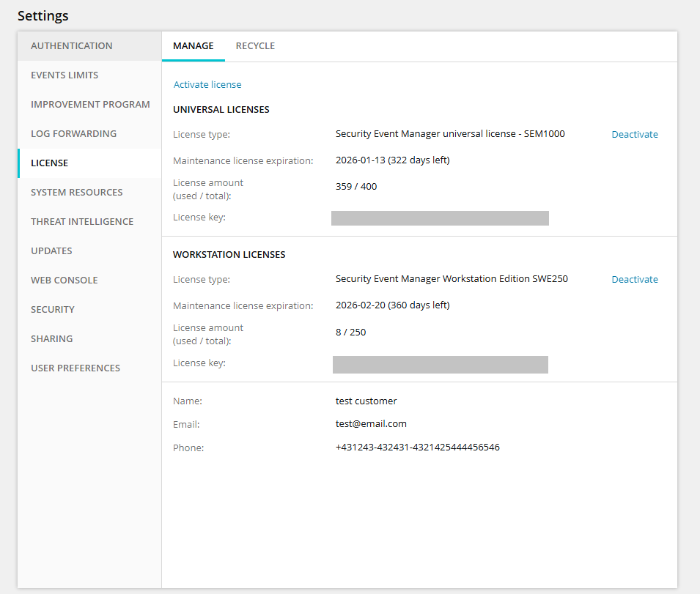
Task: Deactivate the Workstation Edition SWE250 license
Action: click(x=635, y=279)
